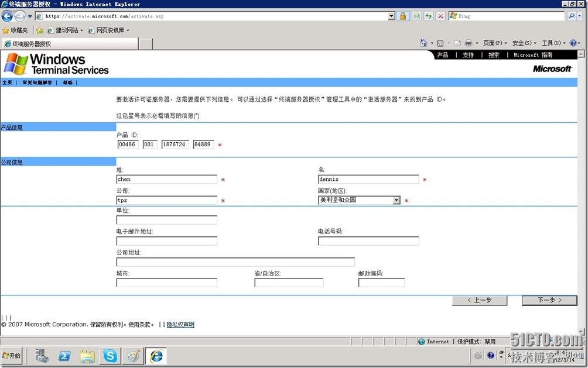588x368 pixels.
Task: Click 搜索 in the Microsoft top bar
Action: pos(494,55)
